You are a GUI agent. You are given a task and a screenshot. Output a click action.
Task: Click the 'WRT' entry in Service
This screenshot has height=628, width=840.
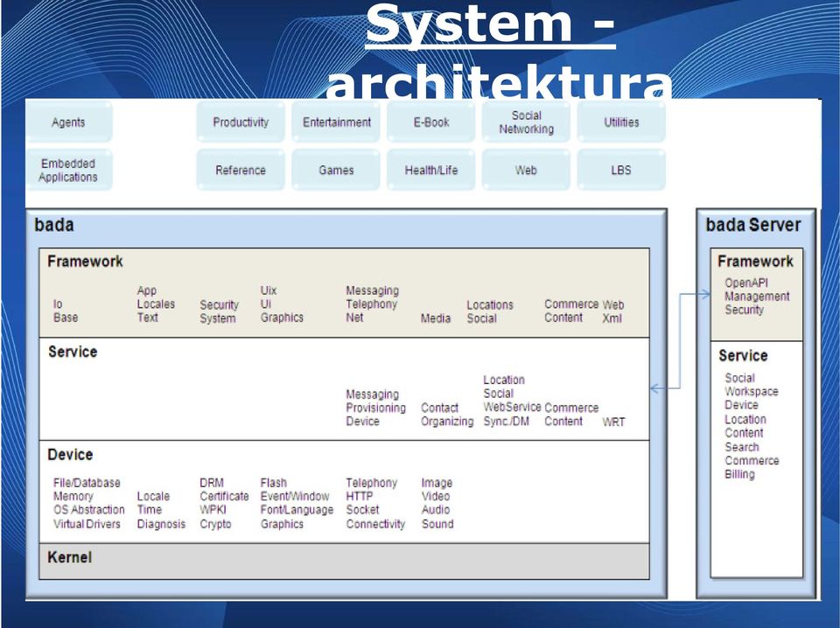click(613, 422)
